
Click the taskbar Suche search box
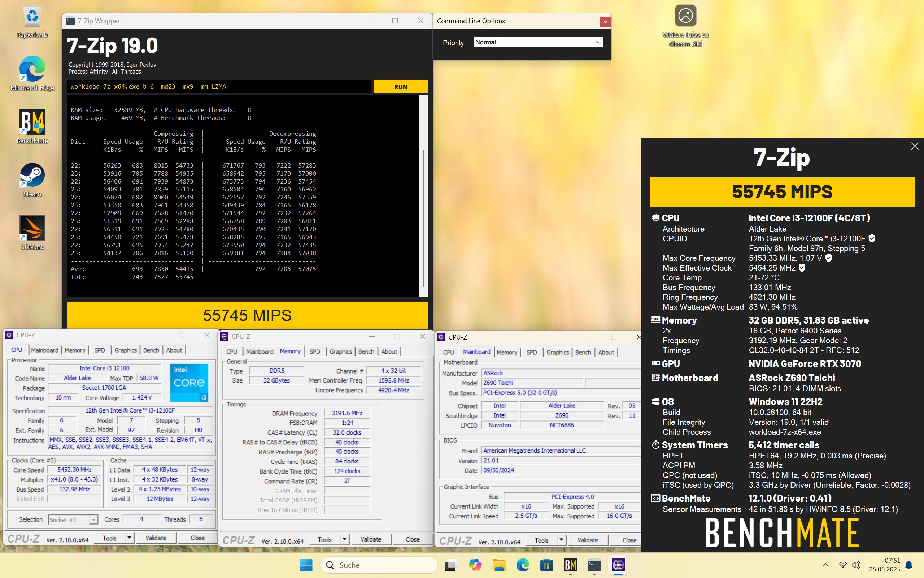click(379, 565)
